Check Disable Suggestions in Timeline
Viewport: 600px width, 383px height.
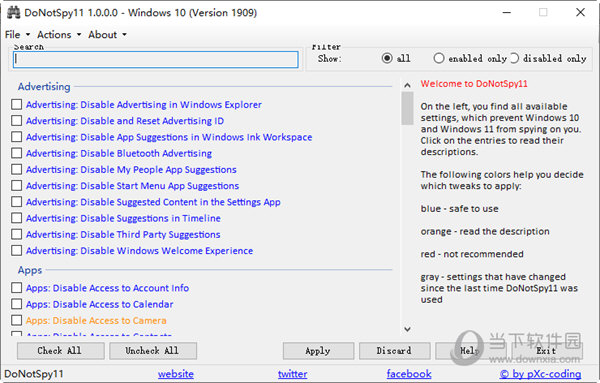16,218
